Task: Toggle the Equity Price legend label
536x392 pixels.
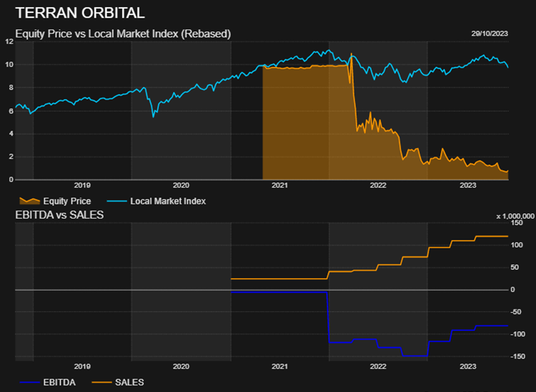Action: [67, 201]
